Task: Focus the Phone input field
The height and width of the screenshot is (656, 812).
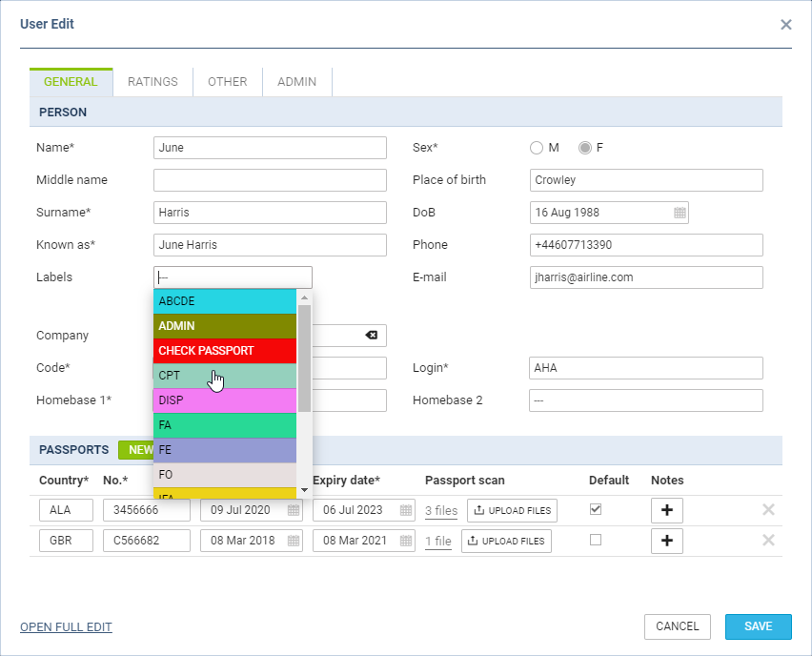Action: (x=646, y=245)
